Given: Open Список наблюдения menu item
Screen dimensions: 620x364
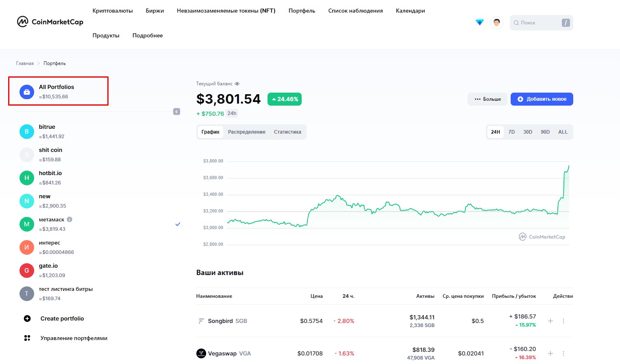Looking at the screenshot, I should 356,11.
